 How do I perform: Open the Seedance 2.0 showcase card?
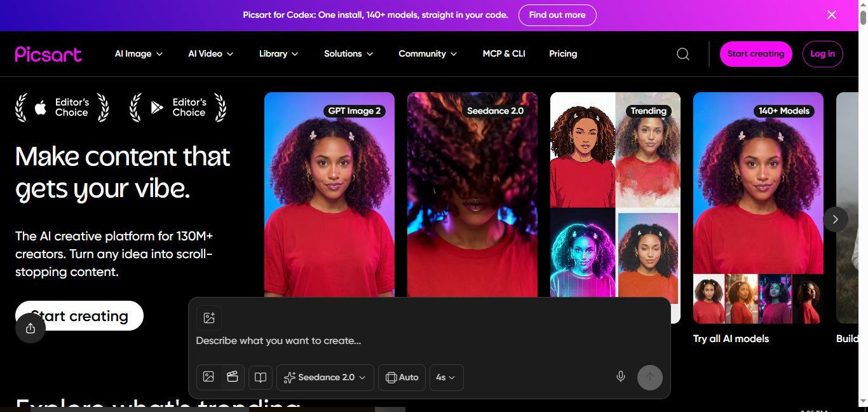tap(472, 195)
